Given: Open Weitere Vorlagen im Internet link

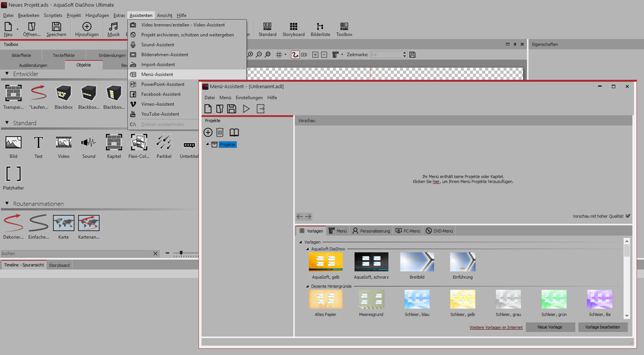Looking at the screenshot, I should (x=496, y=328).
